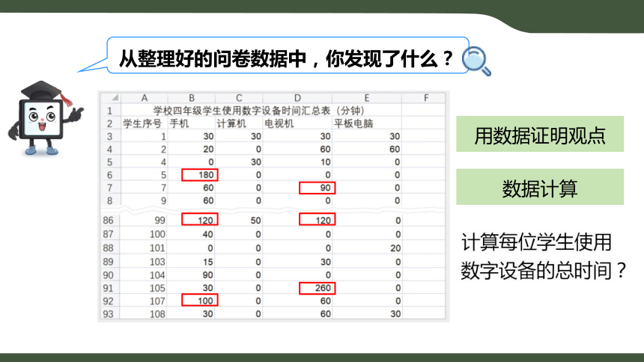
Task: Click the speech bubble question 从整理好的问卷数据中
Action: [x=286, y=58]
